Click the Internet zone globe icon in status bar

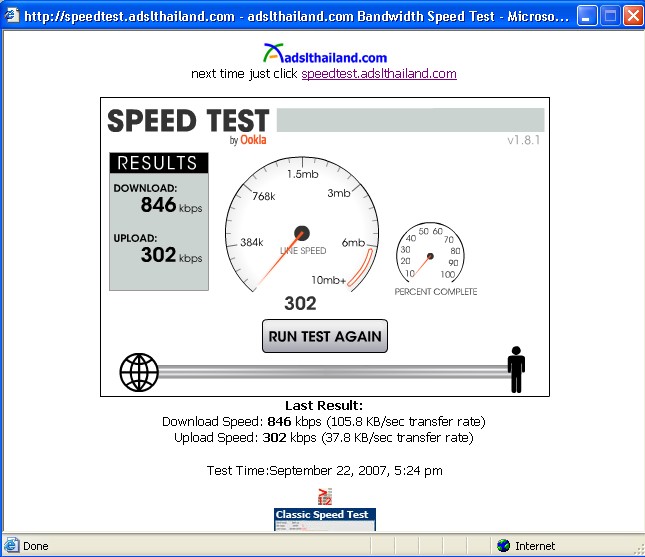pyautogui.click(x=503, y=545)
